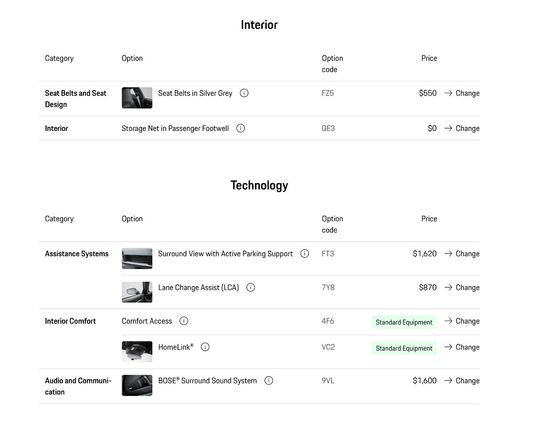Select option code FT3
Image resolution: width=544 pixels, height=435 pixels.
tap(328, 254)
